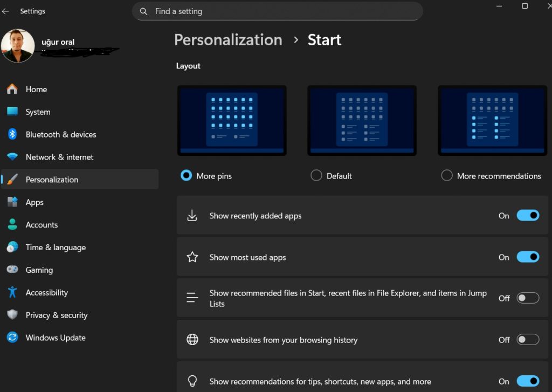Toggle Show recommended files in Start on
Screen dimensions: 552x392
(x=528, y=298)
